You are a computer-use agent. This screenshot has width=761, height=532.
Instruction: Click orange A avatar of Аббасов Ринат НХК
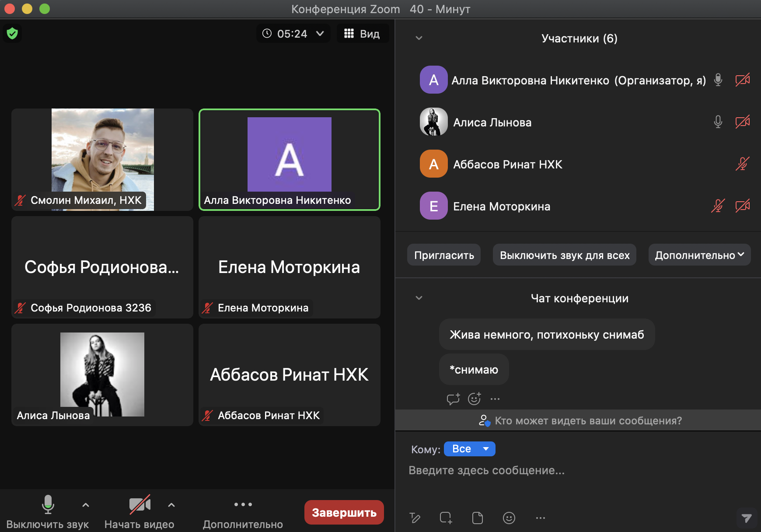pos(433,164)
